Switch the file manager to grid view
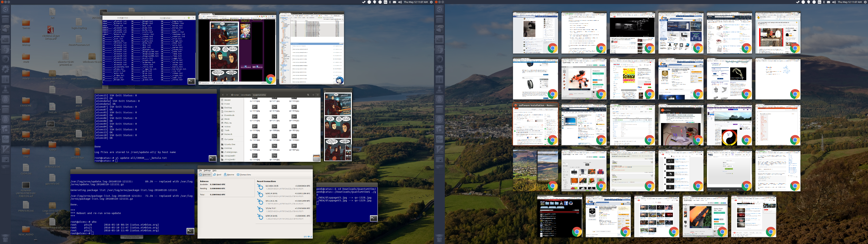 (x=317, y=95)
